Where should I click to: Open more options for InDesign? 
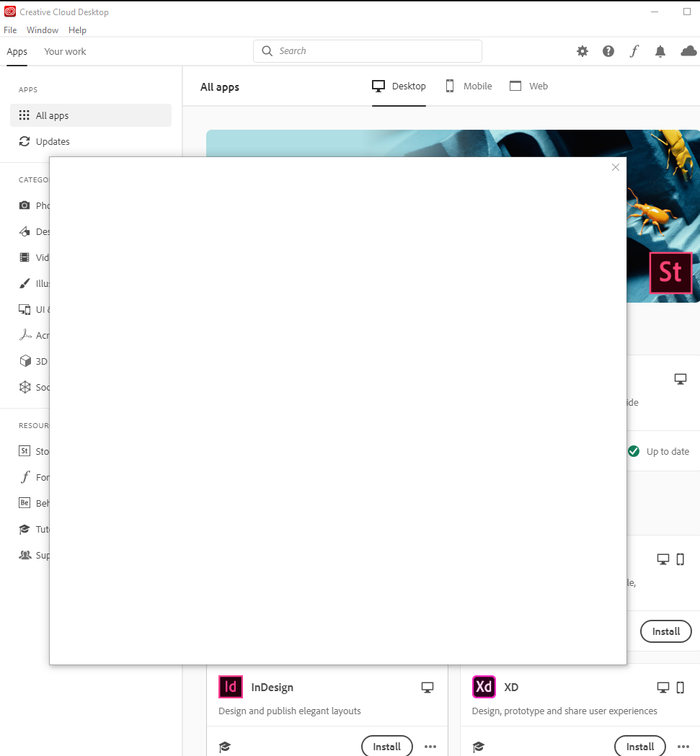430,746
